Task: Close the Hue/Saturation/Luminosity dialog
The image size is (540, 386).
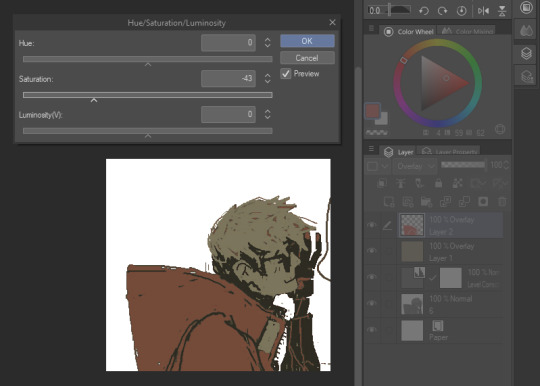Action: pyautogui.click(x=332, y=22)
